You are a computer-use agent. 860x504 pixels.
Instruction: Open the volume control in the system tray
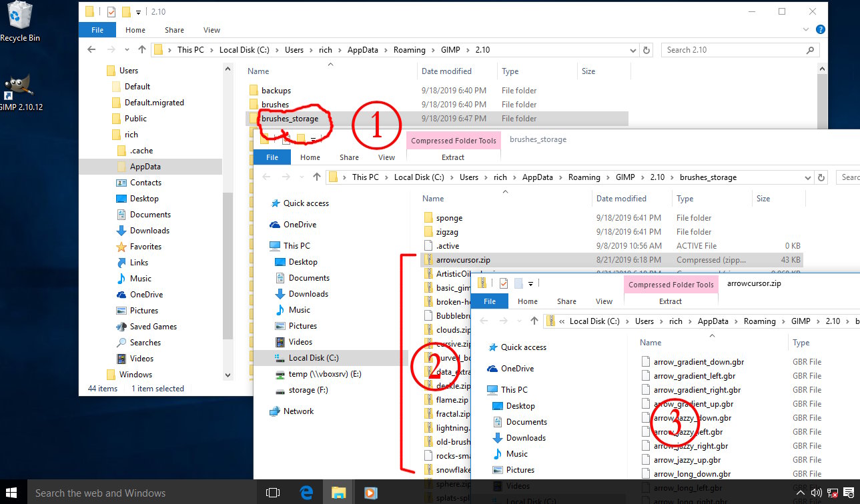point(817,493)
